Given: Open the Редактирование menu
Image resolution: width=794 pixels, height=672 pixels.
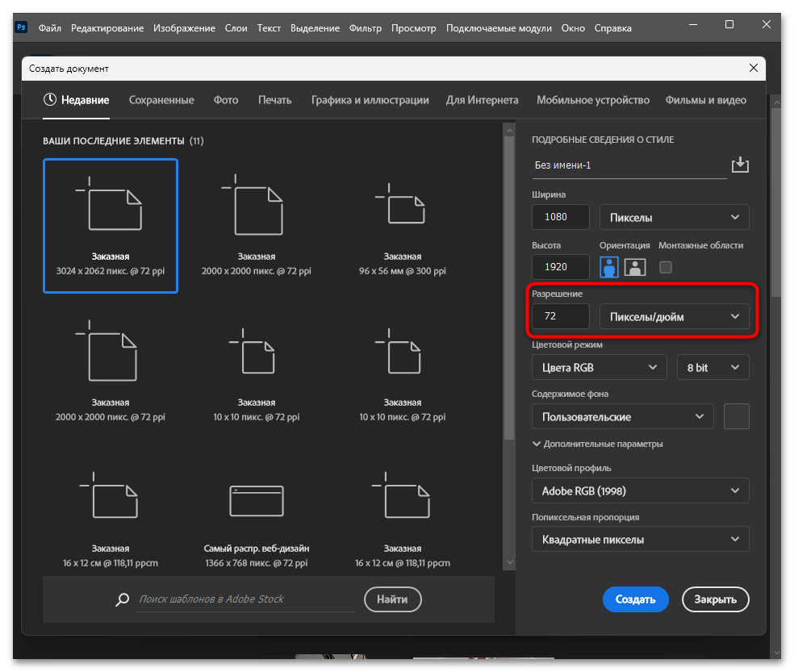Looking at the screenshot, I should tap(107, 28).
